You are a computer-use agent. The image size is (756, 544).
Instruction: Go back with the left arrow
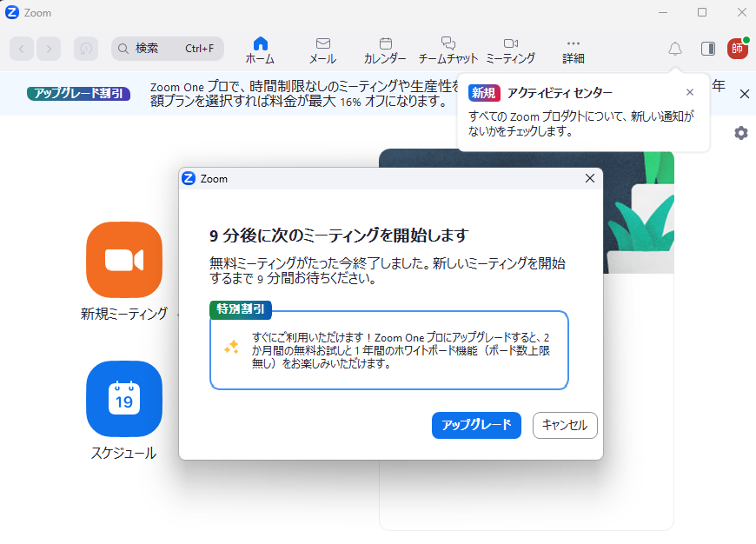[22, 49]
